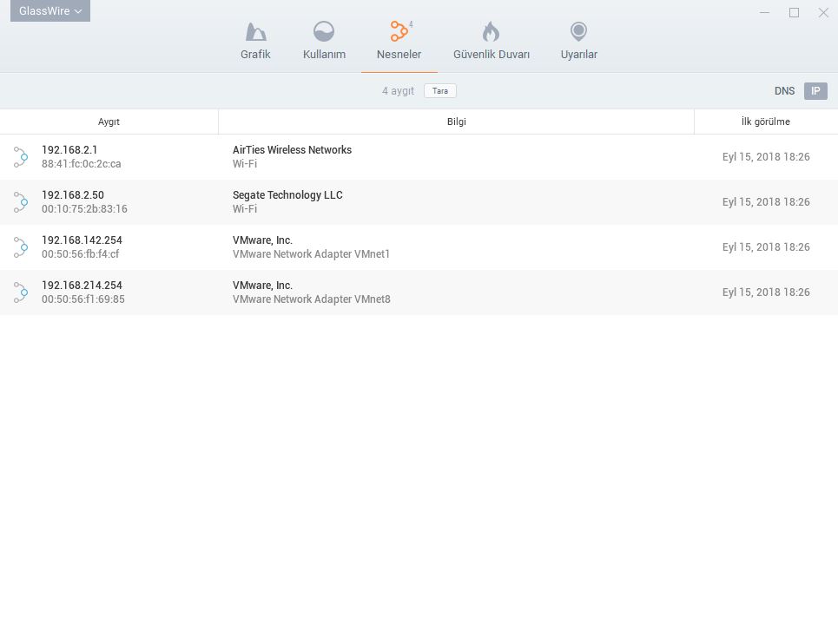
Task: Select MAC address 88:41:fc:0c:2c:ca
Action: coord(82,164)
